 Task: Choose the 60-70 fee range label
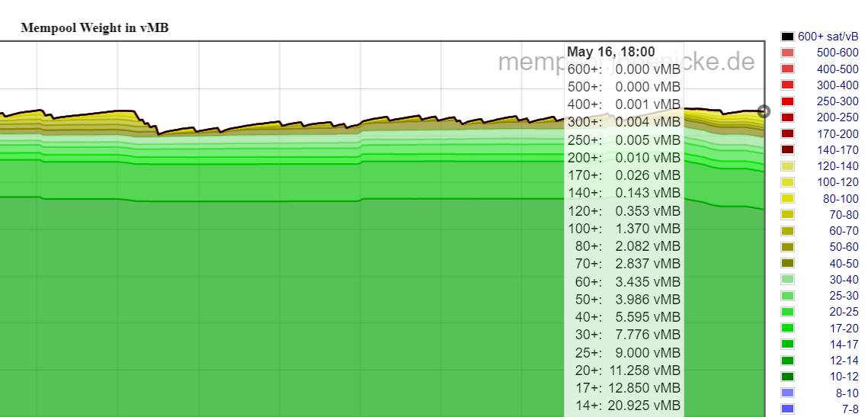tap(844, 231)
